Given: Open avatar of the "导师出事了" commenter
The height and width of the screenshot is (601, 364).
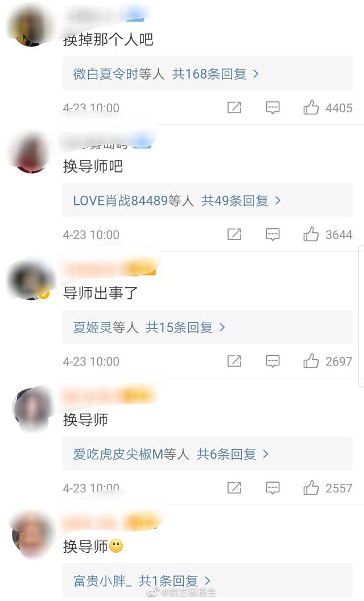Looking at the screenshot, I should pos(30,281).
